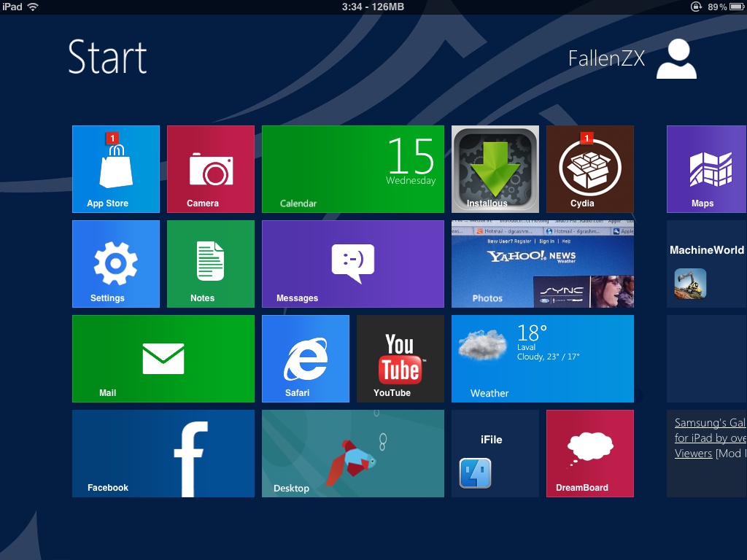747x560 pixels.
Task: Click the 15 Wednesday date text
Action: coord(411,161)
